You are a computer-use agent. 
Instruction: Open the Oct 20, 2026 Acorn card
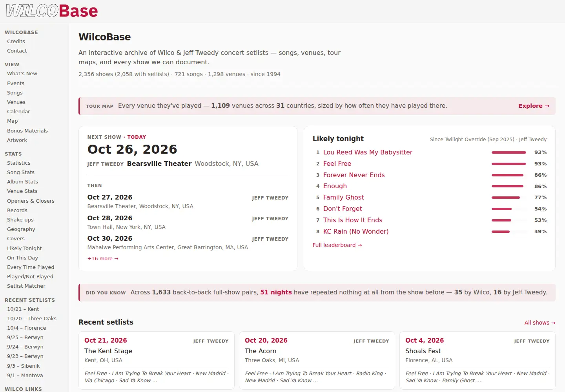(x=317, y=361)
